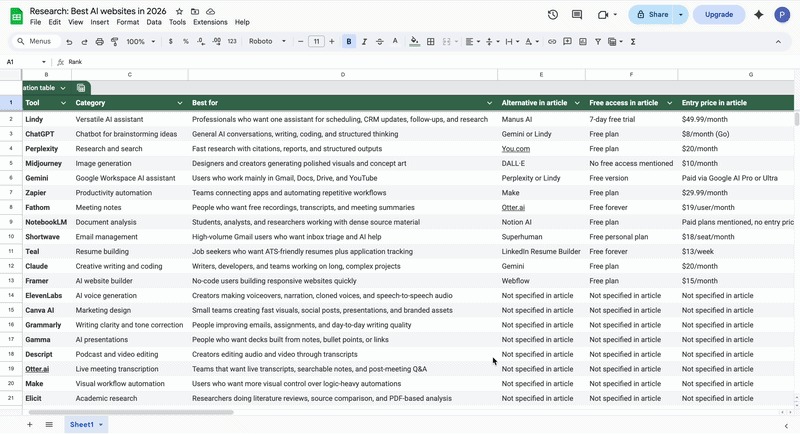Viewport: 800px width, 434px height.
Task: Hide the menus with collapse arrow
Action: pos(778,42)
